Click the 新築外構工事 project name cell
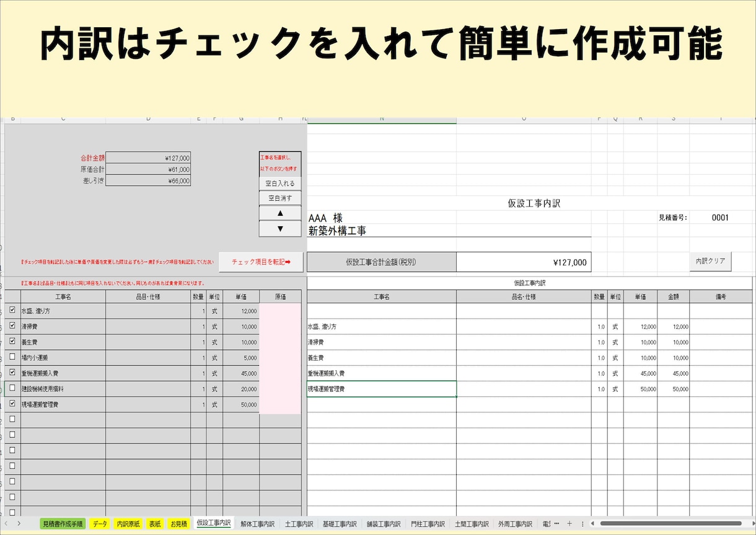Screen dimensions: 756x535 click(382, 231)
